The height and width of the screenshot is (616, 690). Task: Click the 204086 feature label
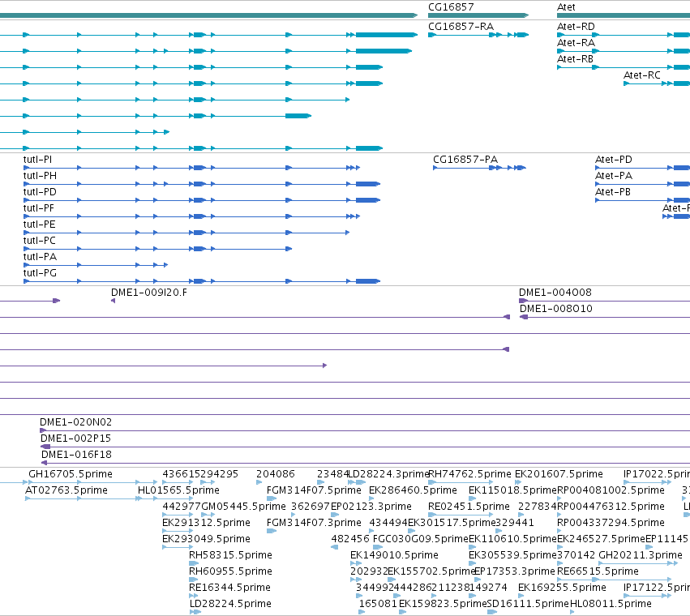pos(276,474)
